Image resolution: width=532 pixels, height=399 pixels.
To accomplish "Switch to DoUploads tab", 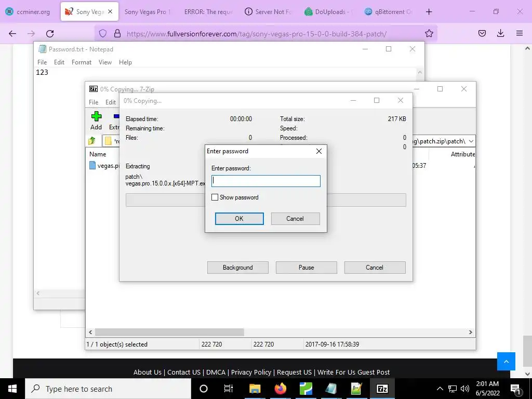I will click(328, 11).
